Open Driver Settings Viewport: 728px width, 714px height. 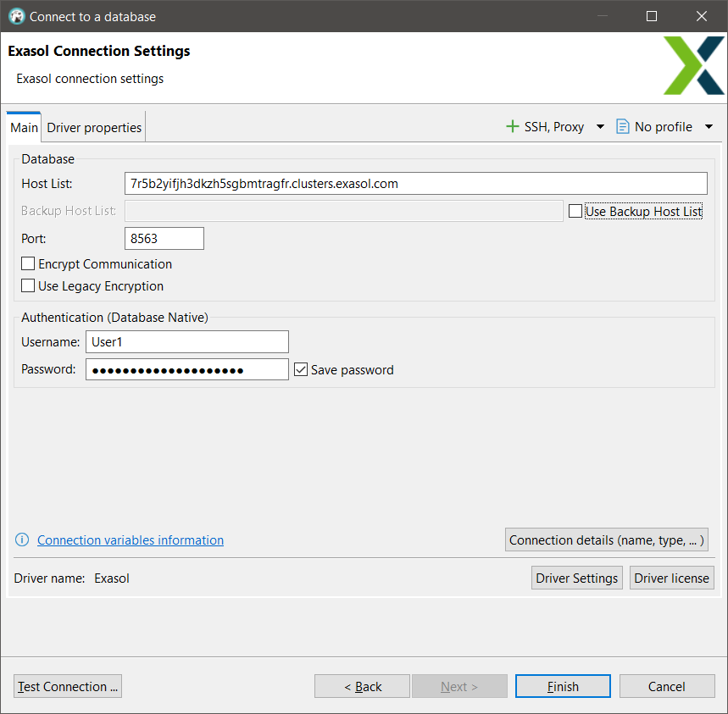click(x=576, y=578)
